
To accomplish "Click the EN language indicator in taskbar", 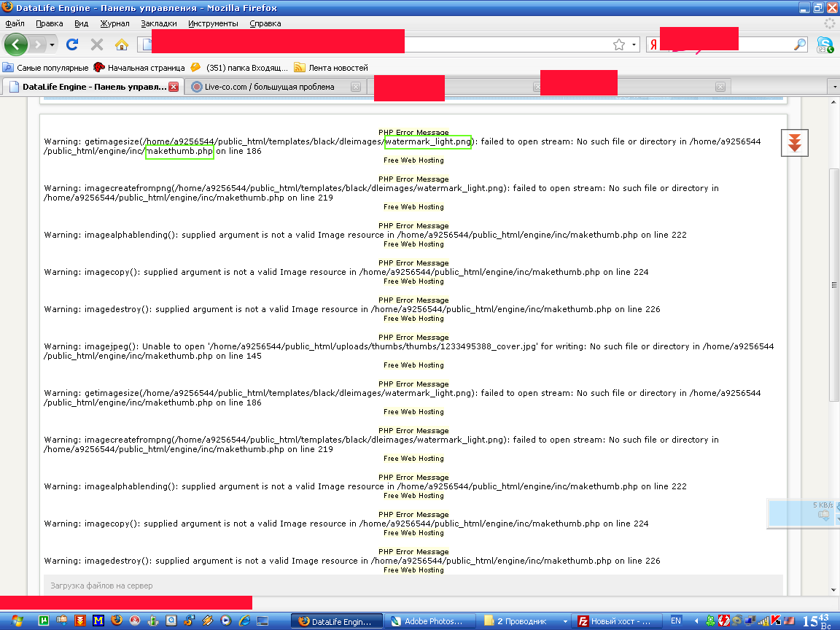I will pos(676,621).
